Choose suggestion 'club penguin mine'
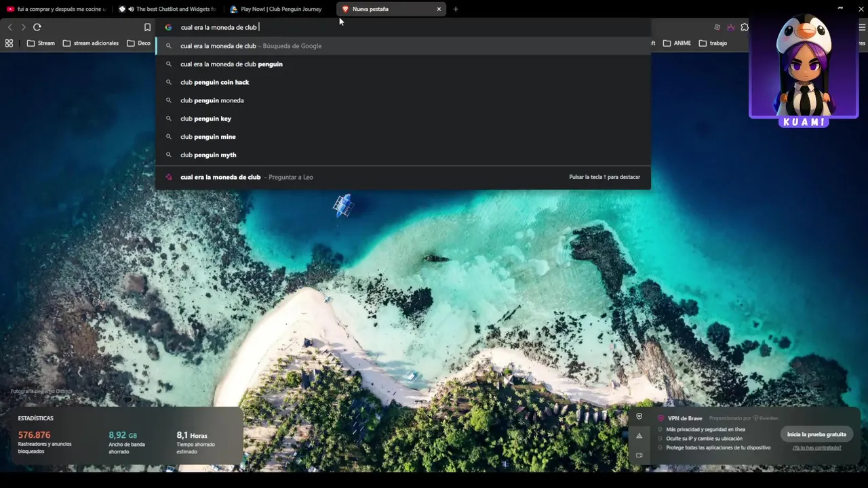Viewport: 868px width, 488px height. [403, 137]
